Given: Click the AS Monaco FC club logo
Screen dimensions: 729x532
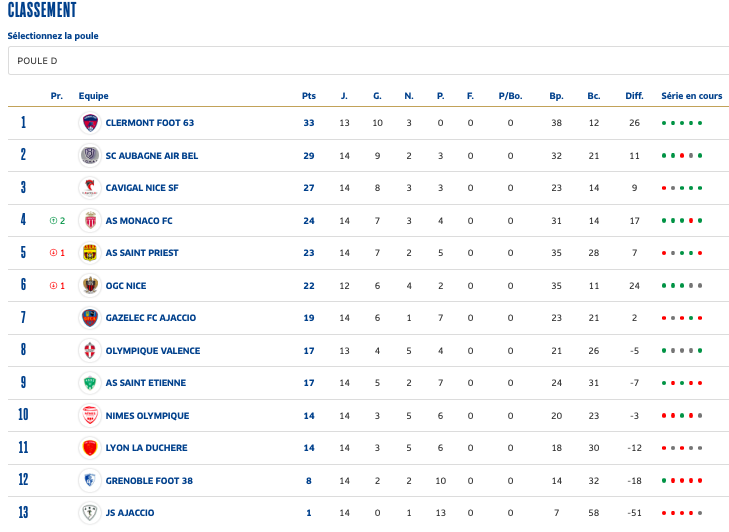Looking at the screenshot, I should pos(90,220).
